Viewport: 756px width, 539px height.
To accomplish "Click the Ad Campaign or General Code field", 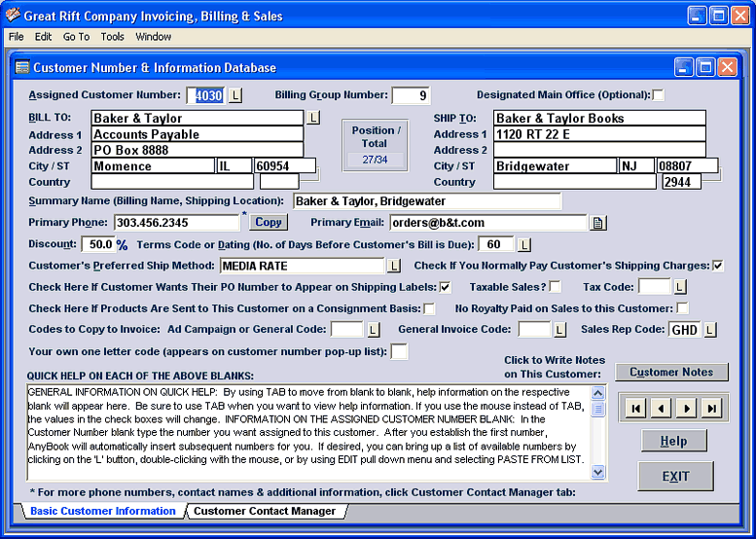I will coord(346,330).
